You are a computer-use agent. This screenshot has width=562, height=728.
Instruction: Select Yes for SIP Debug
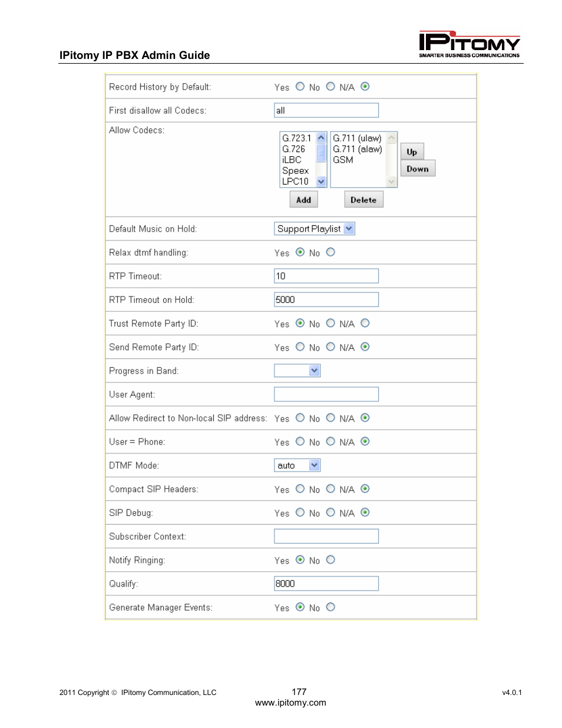click(x=300, y=512)
